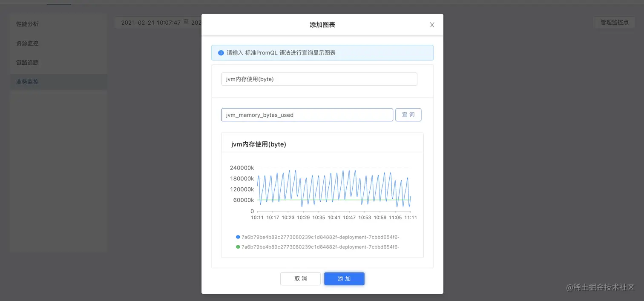Click the chart heading jvm内存使用(byte)

click(259, 144)
